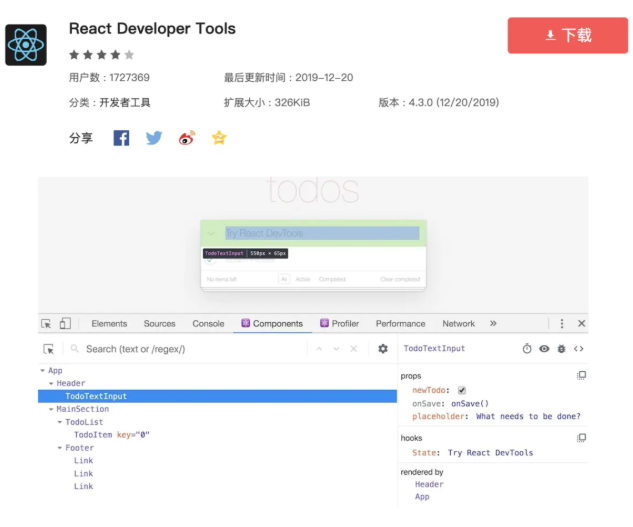Select the first Link under Footer
The image size is (633, 527).
(83, 461)
